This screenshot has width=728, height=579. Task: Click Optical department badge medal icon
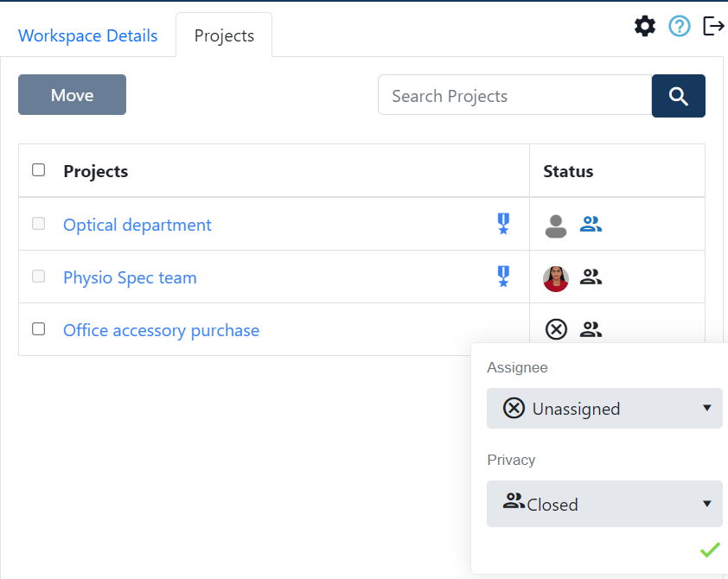pyautogui.click(x=503, y=225)
